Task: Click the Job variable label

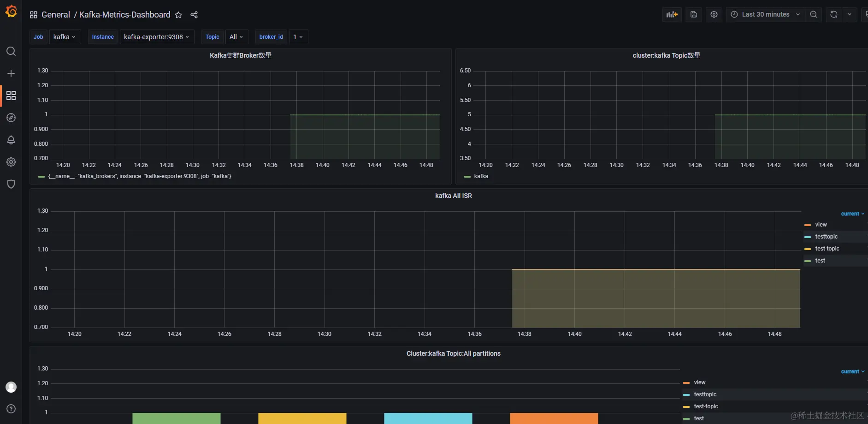Action: [x=38, y=37]
